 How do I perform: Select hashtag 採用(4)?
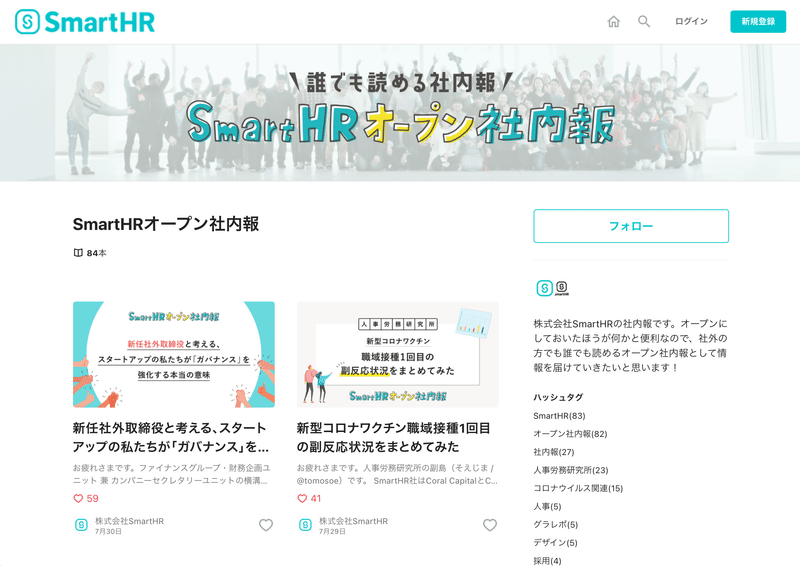click(547, 561)
